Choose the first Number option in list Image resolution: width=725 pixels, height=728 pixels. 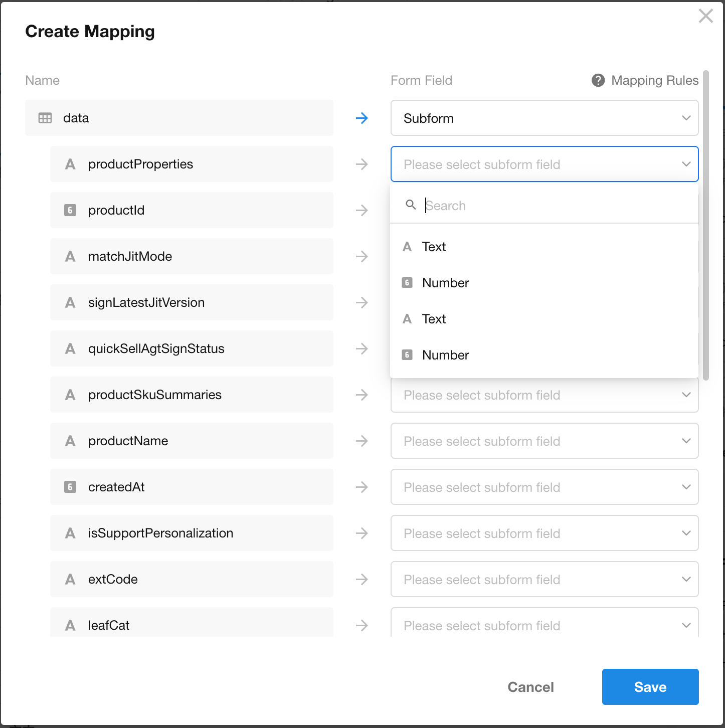click(x=445, y=283)
